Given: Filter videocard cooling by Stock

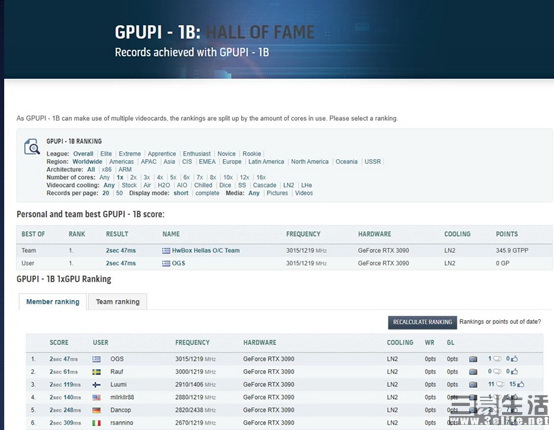Looking at the screenshot, I should pos(129,185).
